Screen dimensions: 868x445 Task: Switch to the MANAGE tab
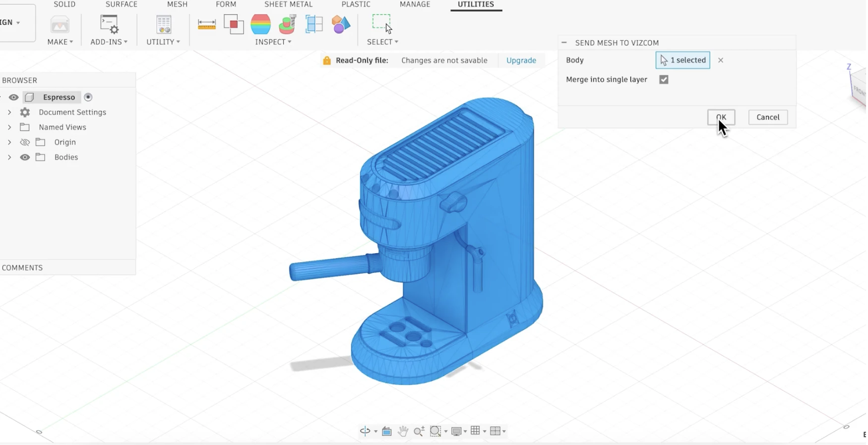pyautogui.click(x=415, y=4)
